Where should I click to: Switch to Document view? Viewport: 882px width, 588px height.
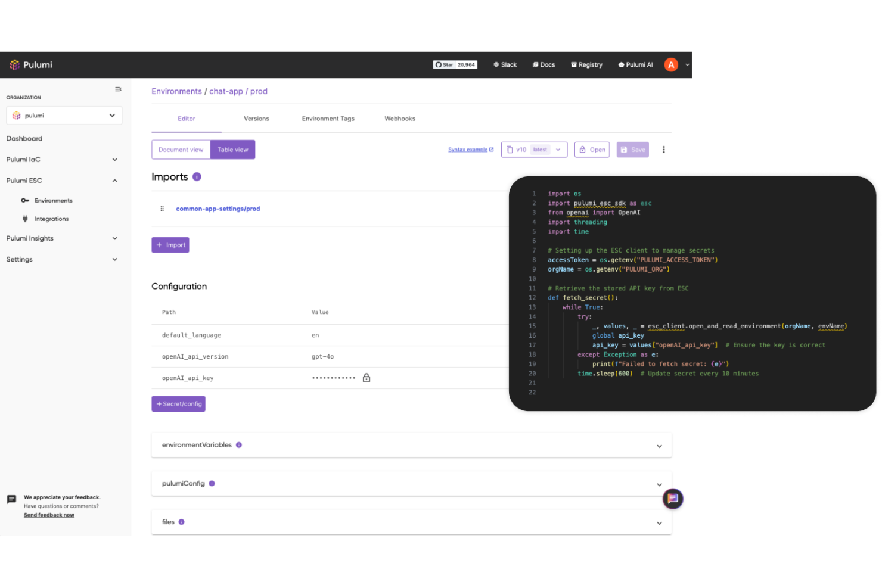coord(181,150)
